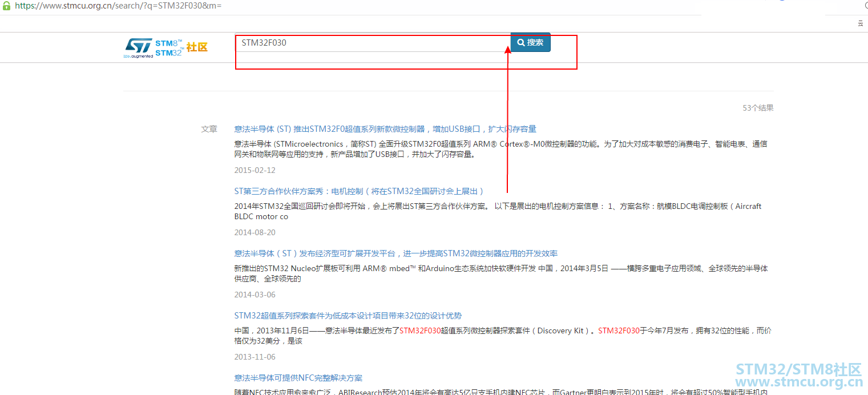Open article 意法半导体可提供NFC完整解决方案
The width and height of the screenshot is (868, 395).
click(x=298, y=378)
